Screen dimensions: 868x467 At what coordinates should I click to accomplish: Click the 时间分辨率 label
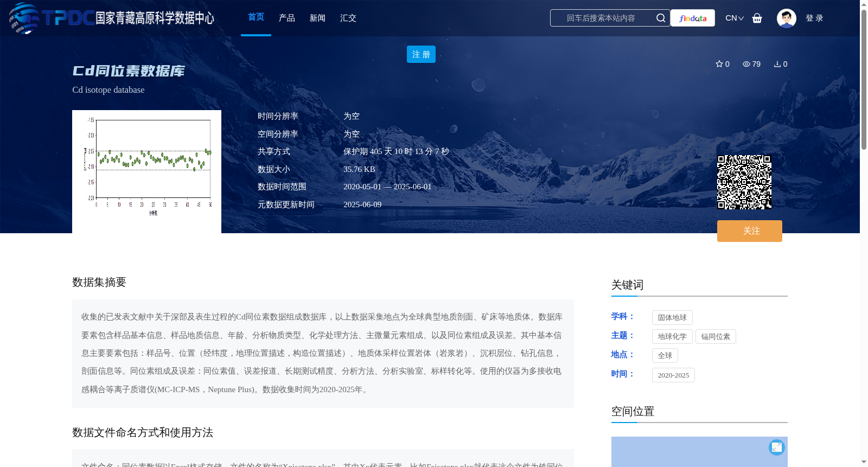pos(278,116)
